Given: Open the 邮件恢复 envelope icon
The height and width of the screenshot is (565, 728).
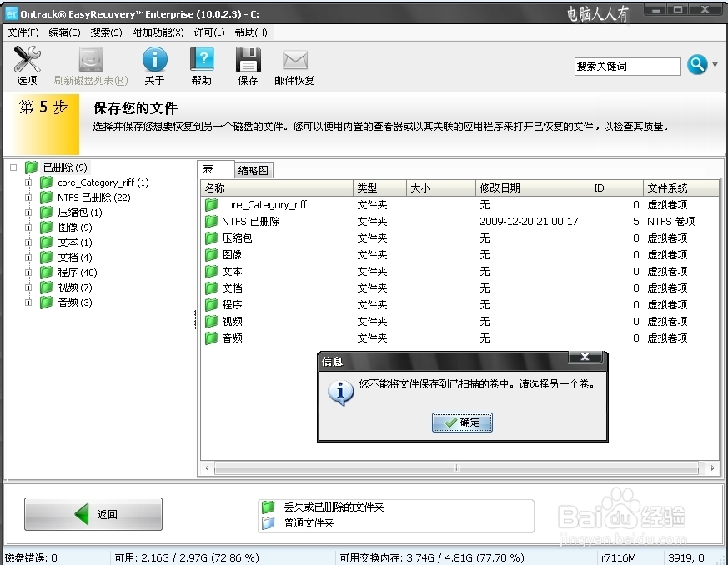Looking at the screenshot, I should point(295,60).
